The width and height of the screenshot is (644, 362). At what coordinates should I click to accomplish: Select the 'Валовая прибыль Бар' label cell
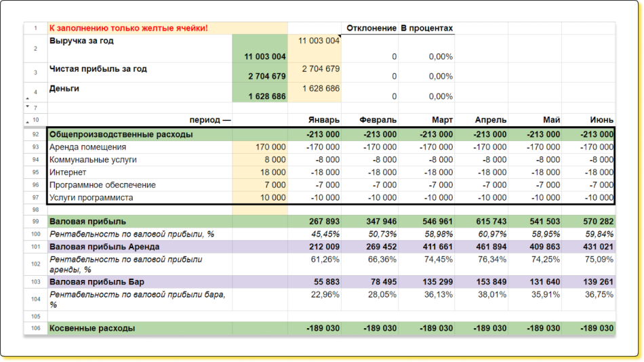tap(140, 281)
